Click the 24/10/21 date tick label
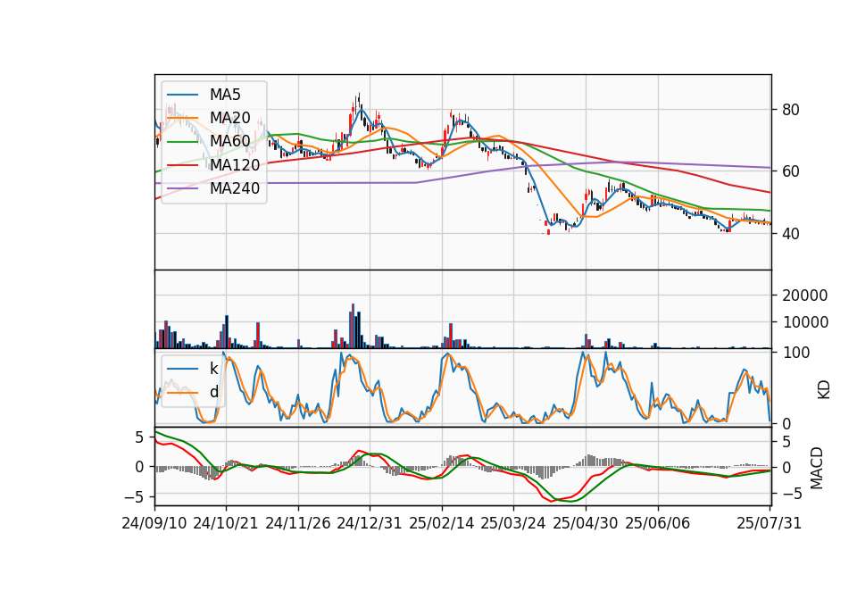Image resolution: width=857 pixels, height=616 pixels. point(226,523)
